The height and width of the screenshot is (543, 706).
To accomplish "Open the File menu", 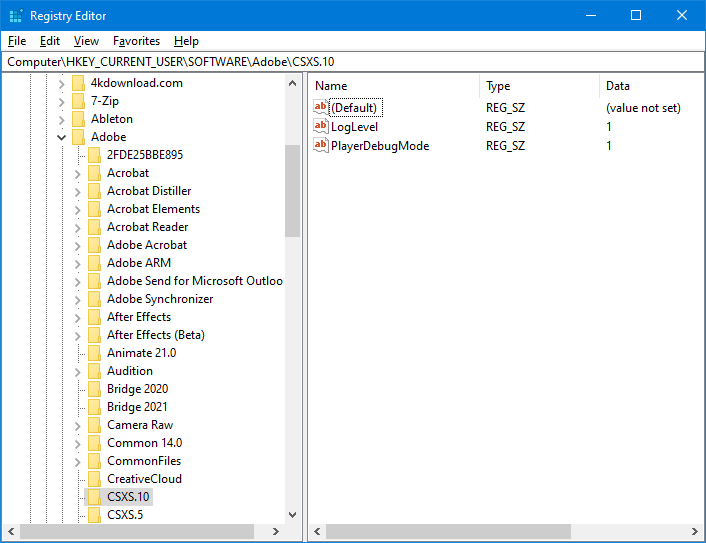I will click(17, 41).
